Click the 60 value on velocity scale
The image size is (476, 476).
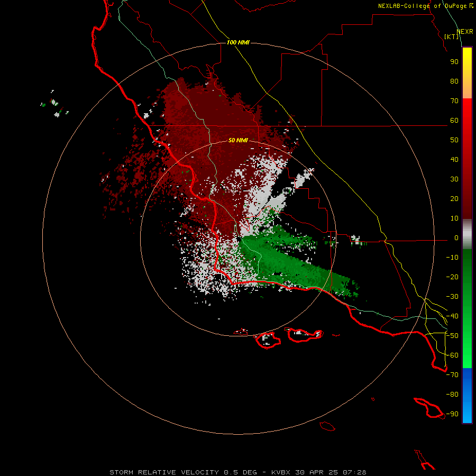pyautogui.click(x=454, y=120)
